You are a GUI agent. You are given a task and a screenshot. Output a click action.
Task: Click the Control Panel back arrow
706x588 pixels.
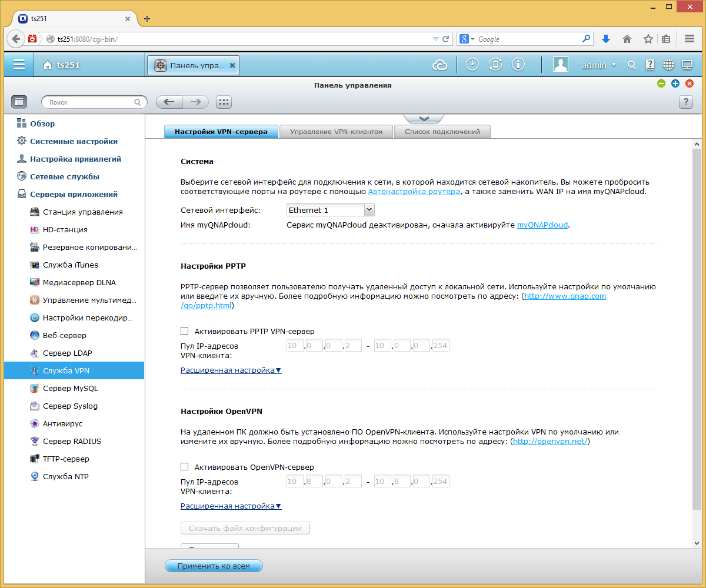pos(169,102)
